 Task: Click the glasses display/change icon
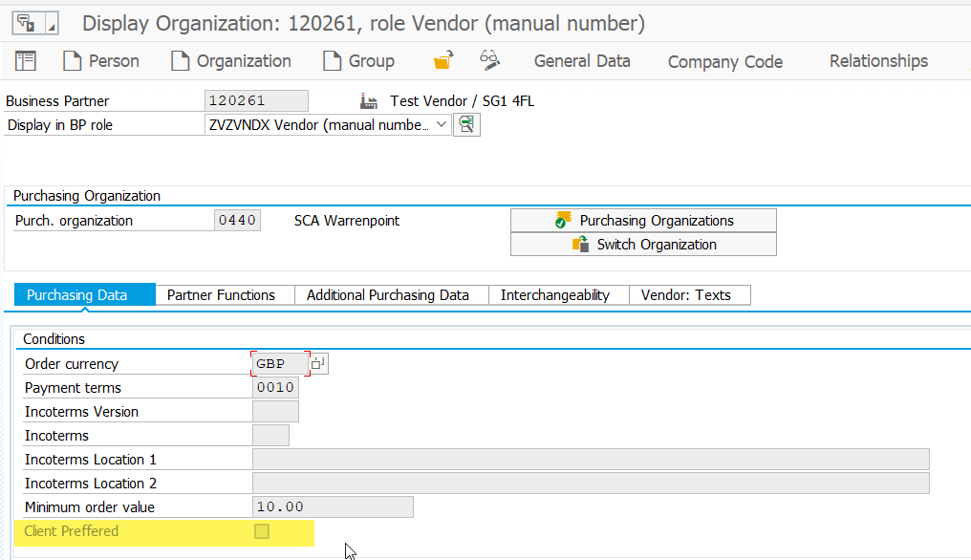pyautogui.click(x=490, y=59)
